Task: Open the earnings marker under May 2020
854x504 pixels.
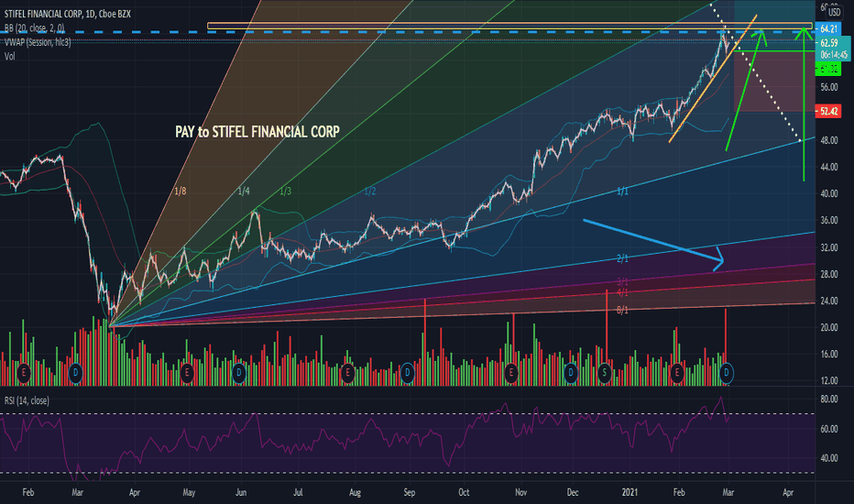Action: tap(187, 373)
